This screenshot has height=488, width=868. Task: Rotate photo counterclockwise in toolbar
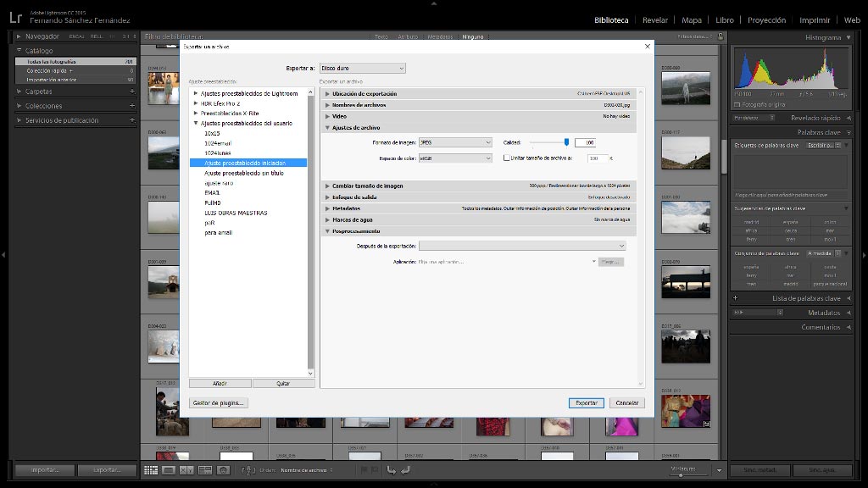(392, 469)
